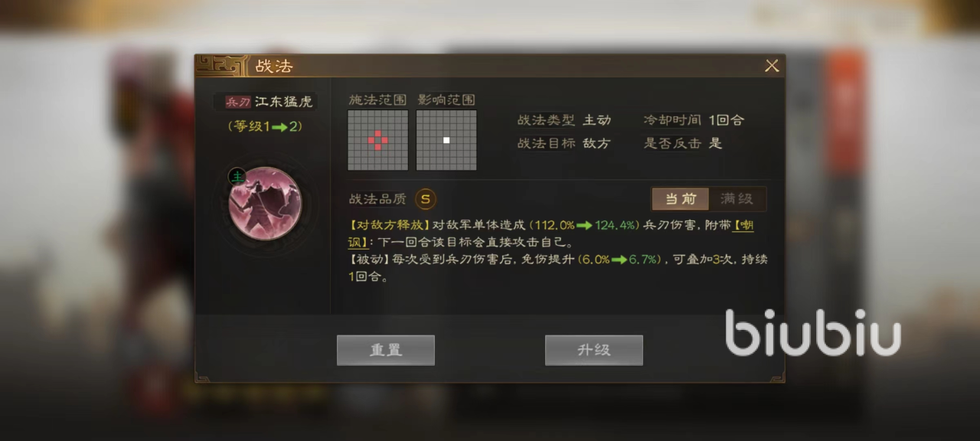The height and width of the screenshot is (441, 980).
Task: Click the 重置 button
Action: 386,350
